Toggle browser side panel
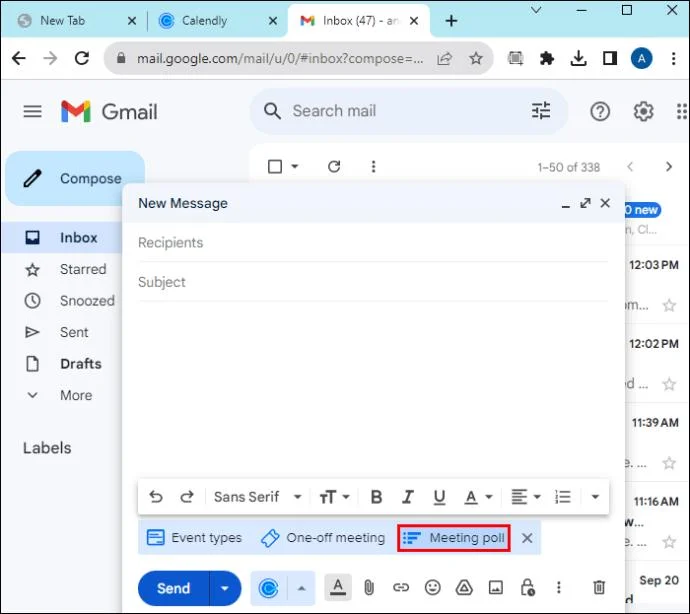The width and height of the screenshot is (690, 614). click(610, 58)
